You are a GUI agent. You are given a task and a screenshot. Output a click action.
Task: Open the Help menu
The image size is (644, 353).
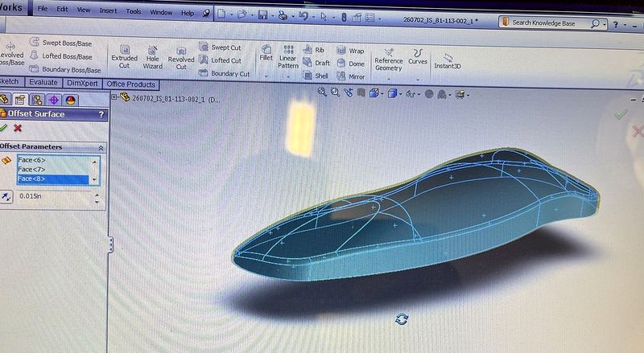(188, 13)
